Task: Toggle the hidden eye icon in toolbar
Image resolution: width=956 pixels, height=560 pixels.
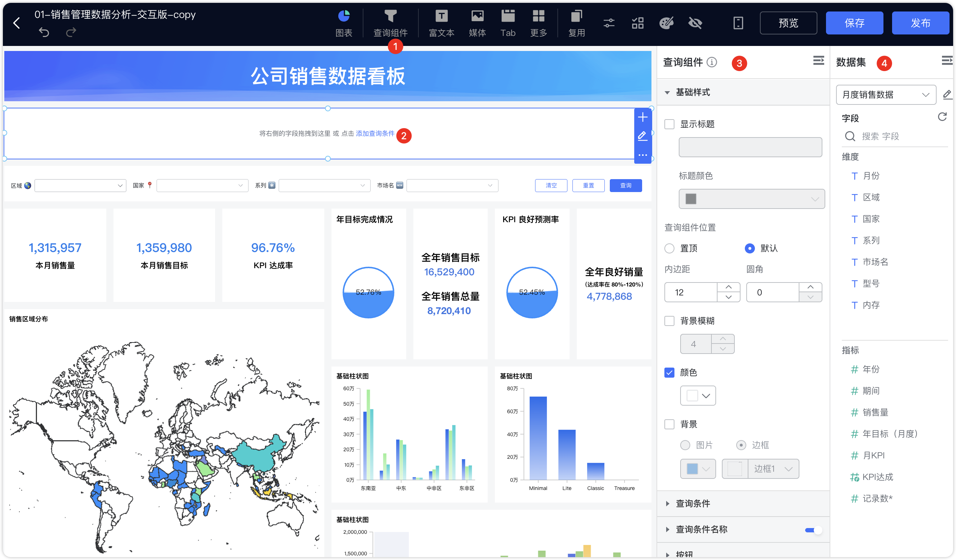Action: coord(695,23)
